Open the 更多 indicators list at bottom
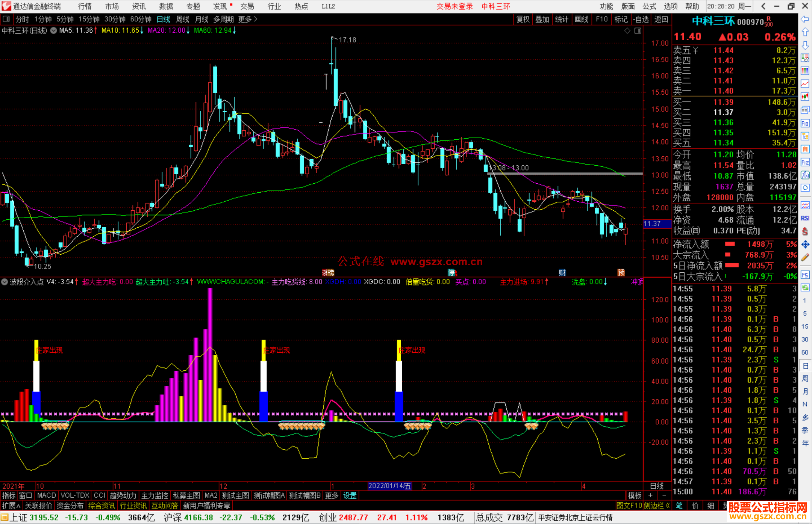The image size is (812, 524). click(332, 495)
